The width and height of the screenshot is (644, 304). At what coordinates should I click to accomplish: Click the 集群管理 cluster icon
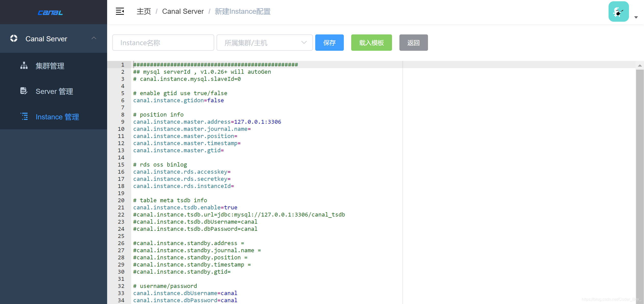coord(24,66)
